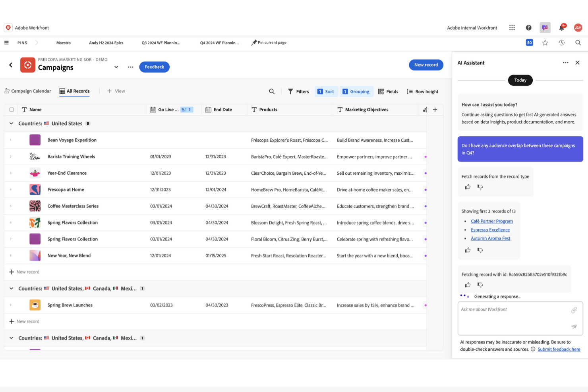Open AI Assistant more options ellipsis

[x=566, y=63]
